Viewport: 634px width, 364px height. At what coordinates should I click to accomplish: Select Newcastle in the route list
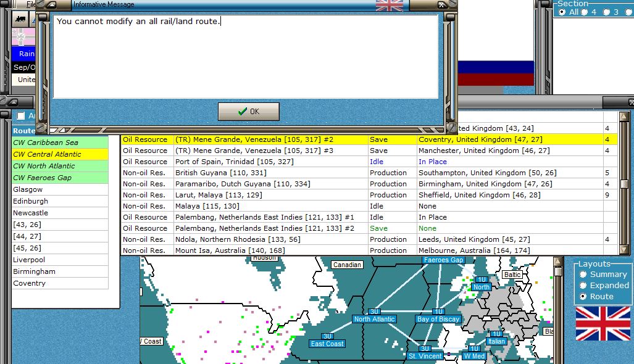pos(60,212)
